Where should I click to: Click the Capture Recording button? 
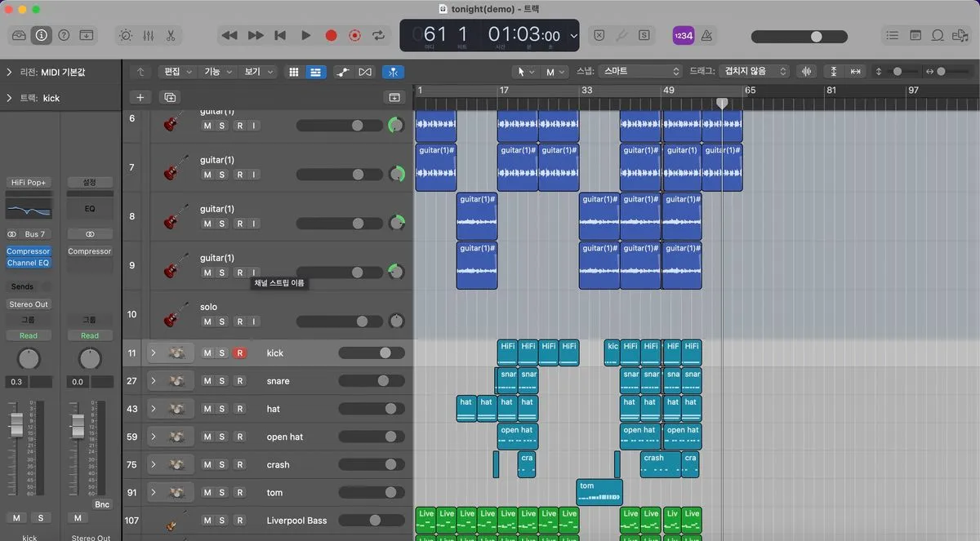point(354,35)
